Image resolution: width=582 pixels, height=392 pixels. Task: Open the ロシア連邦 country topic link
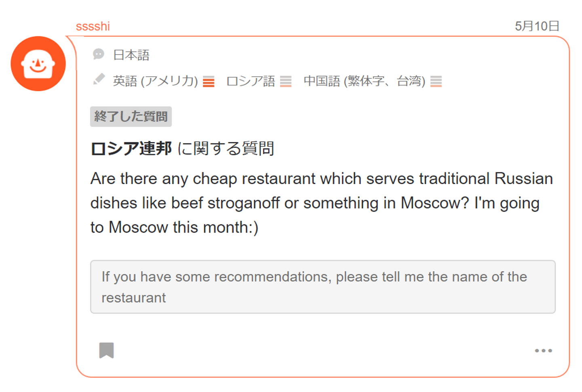pyautogui.click(x=131, y=149)
